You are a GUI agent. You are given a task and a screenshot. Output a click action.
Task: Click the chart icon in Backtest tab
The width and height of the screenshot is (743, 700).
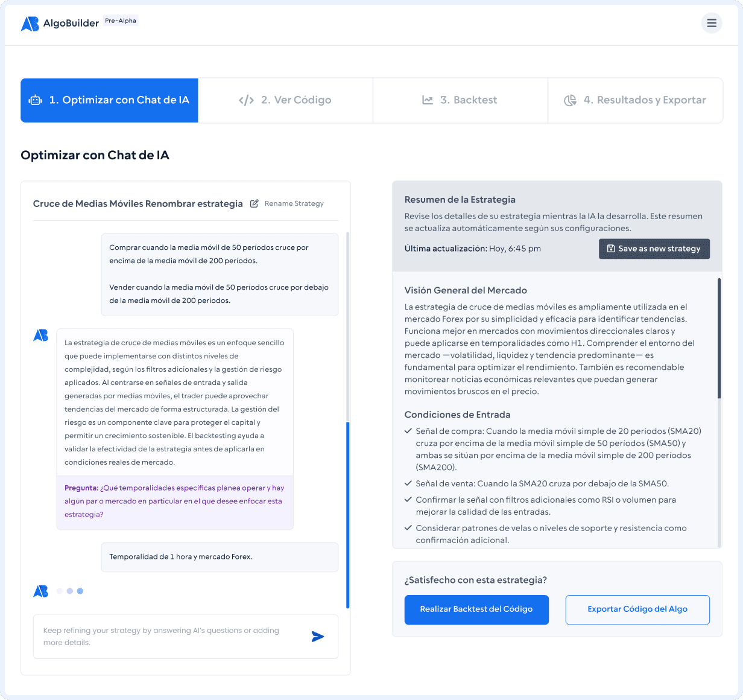click(428, 100)
